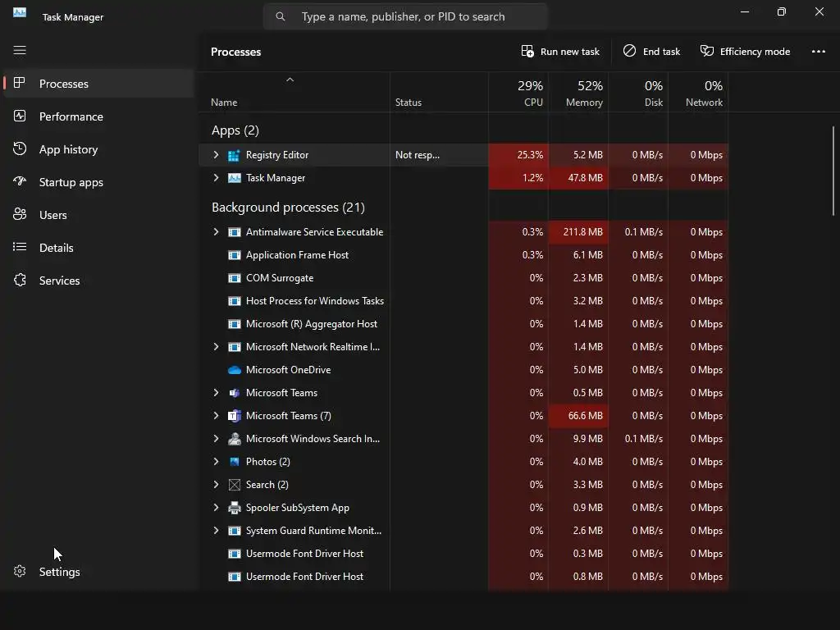840x630 pixels.
Task: Click 'Background processes (21)' group heading
Action: tap(288, 208)
